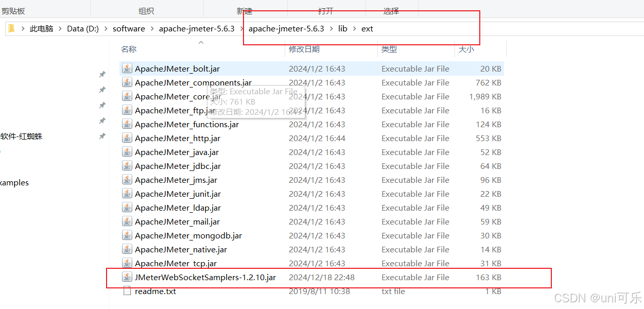644x309 pixels.
Task: Click the jar icon of ApacheJMeter_java.jar
Action: coord(127,152)
